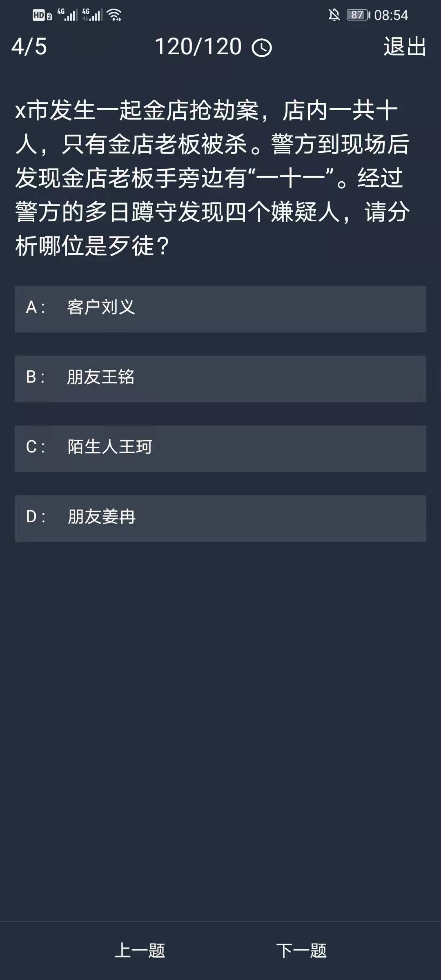Screen dimensions: 441x980
Task: Choose answer B: 朋友王铭
Action: (220, 379)
